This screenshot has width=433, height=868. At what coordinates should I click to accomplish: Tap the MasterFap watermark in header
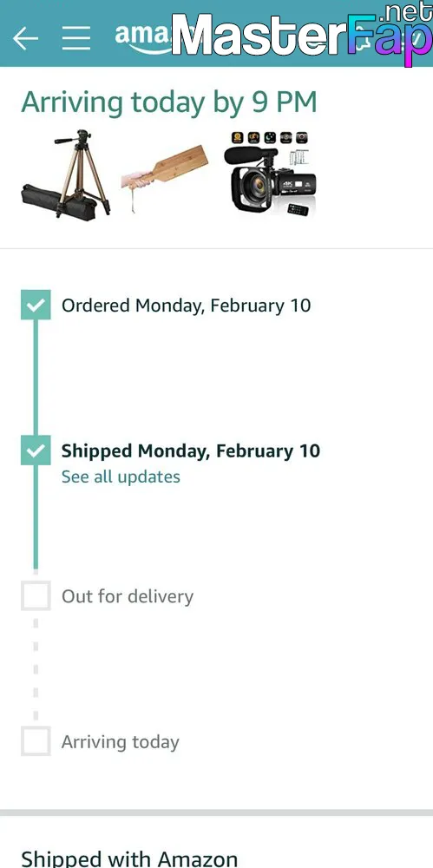tap(302, 35)
